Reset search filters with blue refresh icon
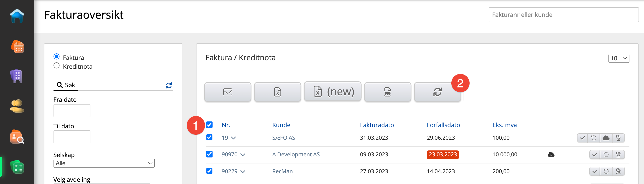Image resolution: width=644 pixels, height=184 pixels. tap(169, 85)
